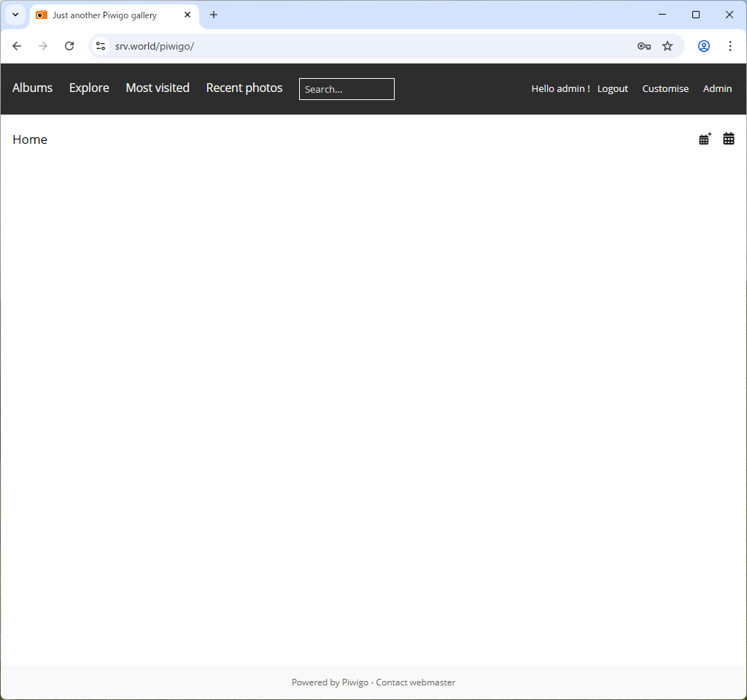
Task: Expand the tab search chevron
Action: tap(15, 15)
